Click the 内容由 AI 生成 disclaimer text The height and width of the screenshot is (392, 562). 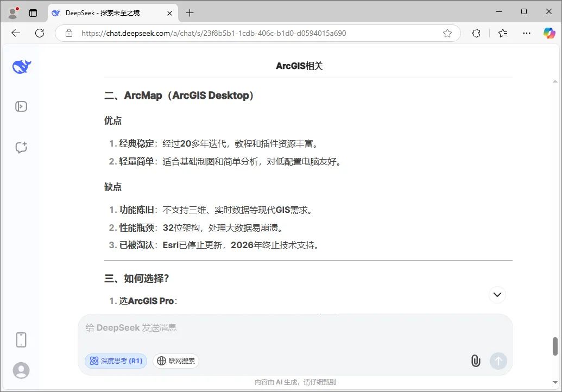click(x=295, y=382)
